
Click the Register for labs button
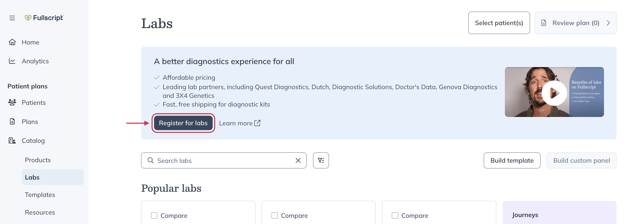(183, 123)
